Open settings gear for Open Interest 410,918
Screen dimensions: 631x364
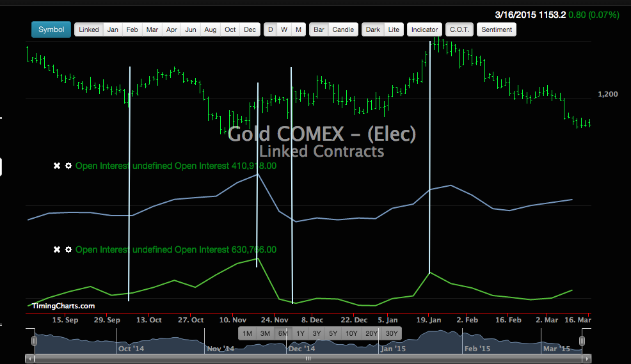(x=68, y=166)
